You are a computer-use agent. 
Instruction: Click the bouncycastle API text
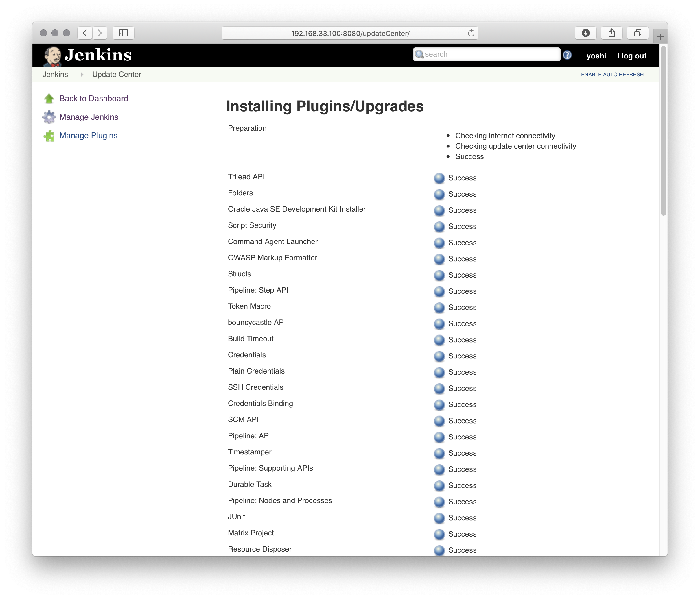click(257, 323)
